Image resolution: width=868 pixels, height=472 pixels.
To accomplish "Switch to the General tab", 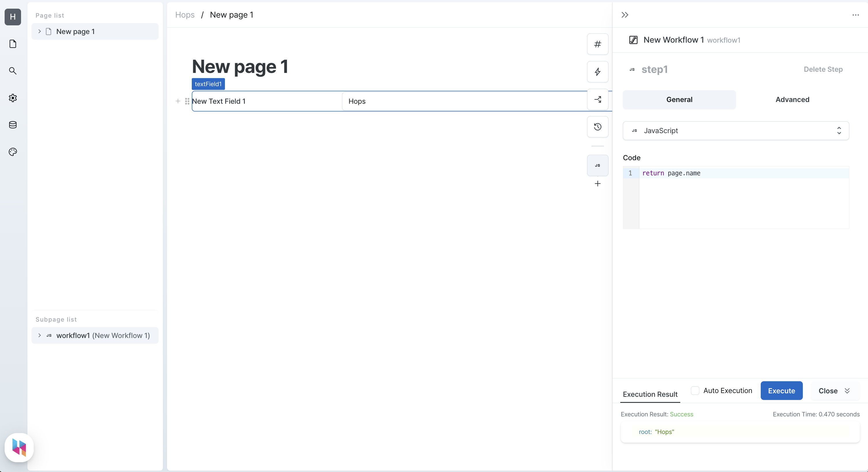I will (x=679, y=99).
